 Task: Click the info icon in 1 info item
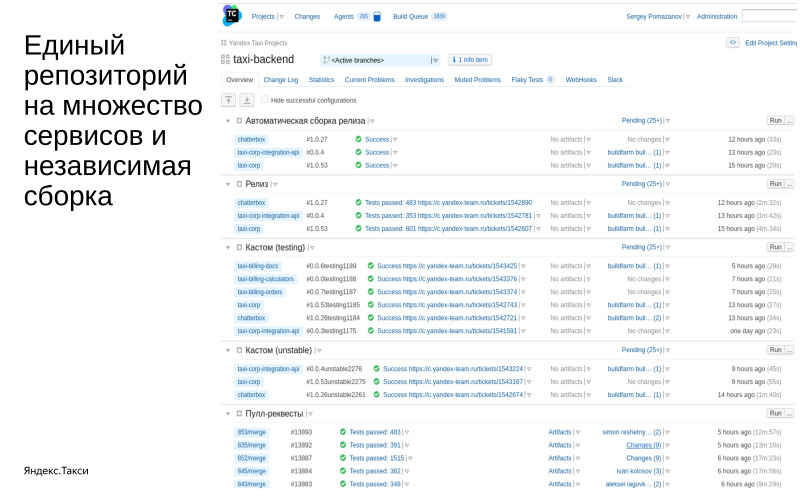click(x=454, y=60)
